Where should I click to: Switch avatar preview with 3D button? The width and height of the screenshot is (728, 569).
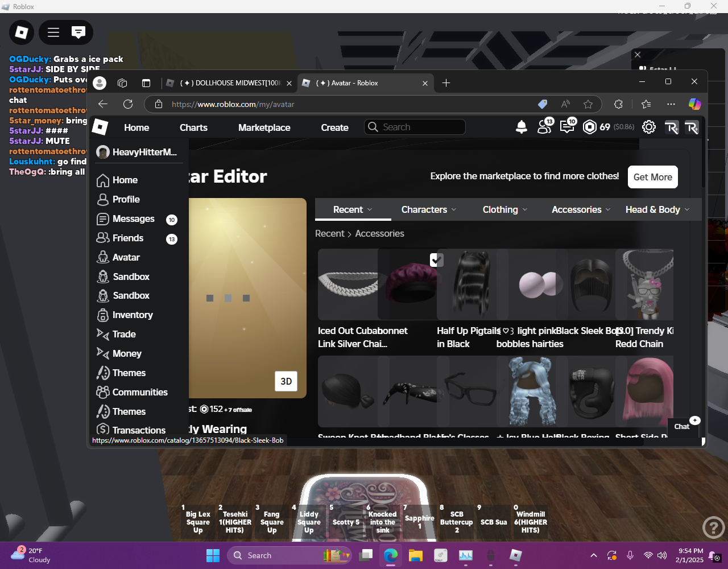[x=287, y=381]
